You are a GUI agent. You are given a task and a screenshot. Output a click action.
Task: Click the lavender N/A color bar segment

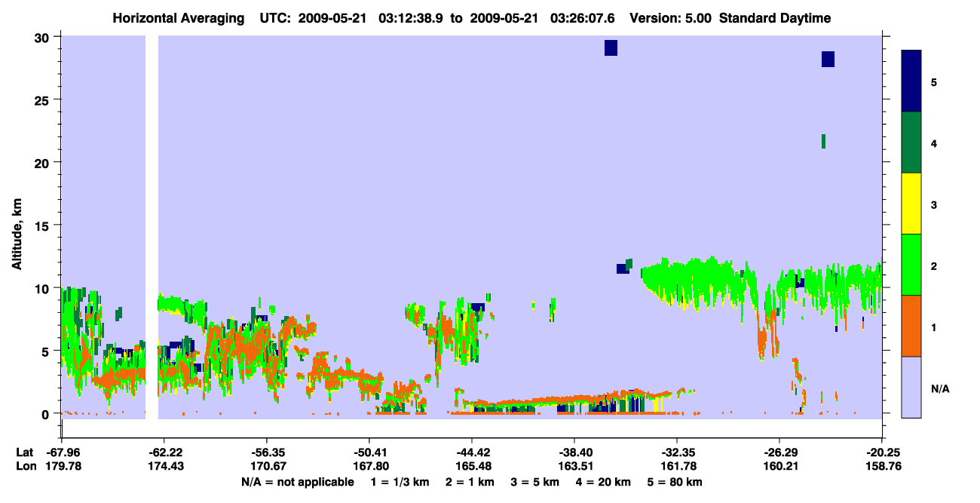tap(911, 387)
